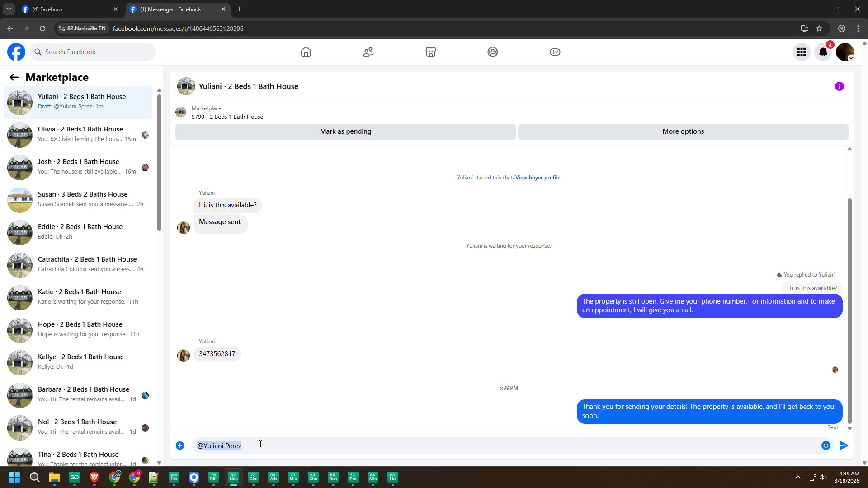Click the Search Facebook field
Screen dimensions: 868x488
tap(92, 52)
